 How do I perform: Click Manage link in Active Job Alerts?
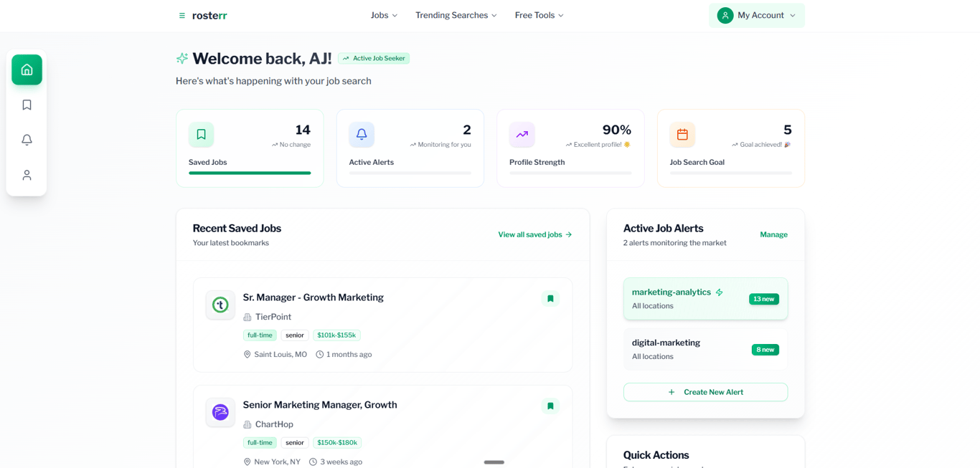773,234
